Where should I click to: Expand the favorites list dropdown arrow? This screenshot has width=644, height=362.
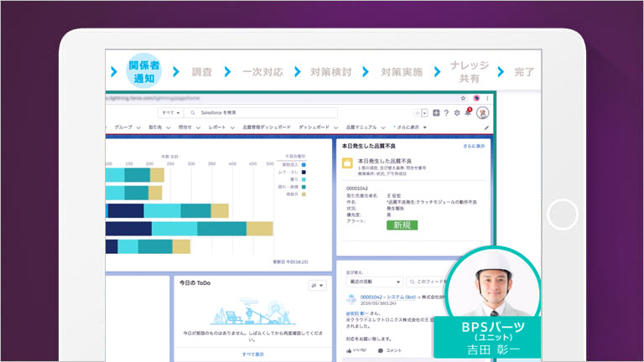pyautogui.click(x=425, y=112)
